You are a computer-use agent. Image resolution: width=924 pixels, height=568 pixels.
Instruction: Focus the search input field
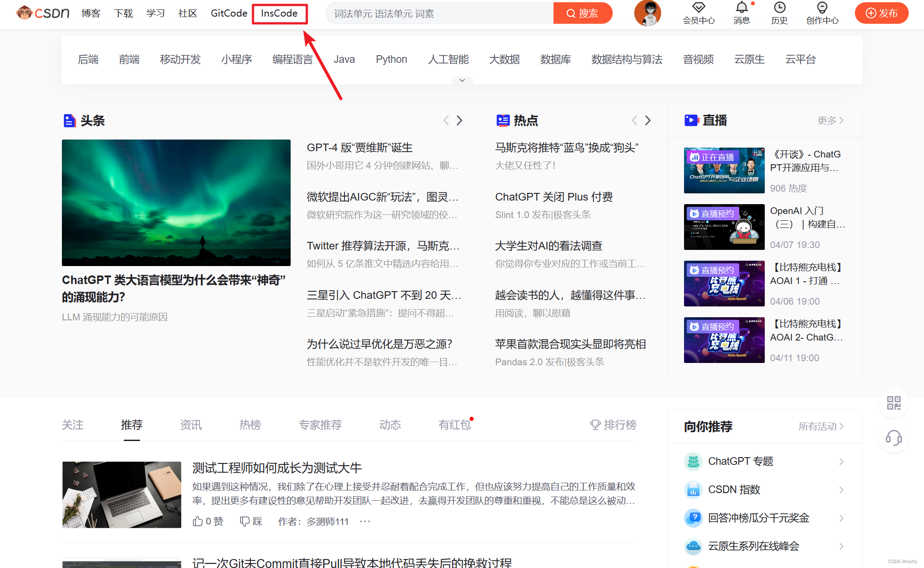440,13
